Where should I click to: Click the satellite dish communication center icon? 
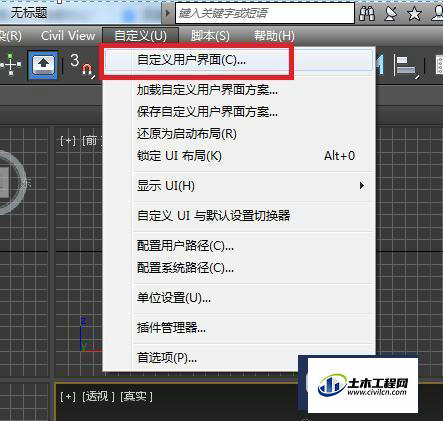[x=391, y=14]
